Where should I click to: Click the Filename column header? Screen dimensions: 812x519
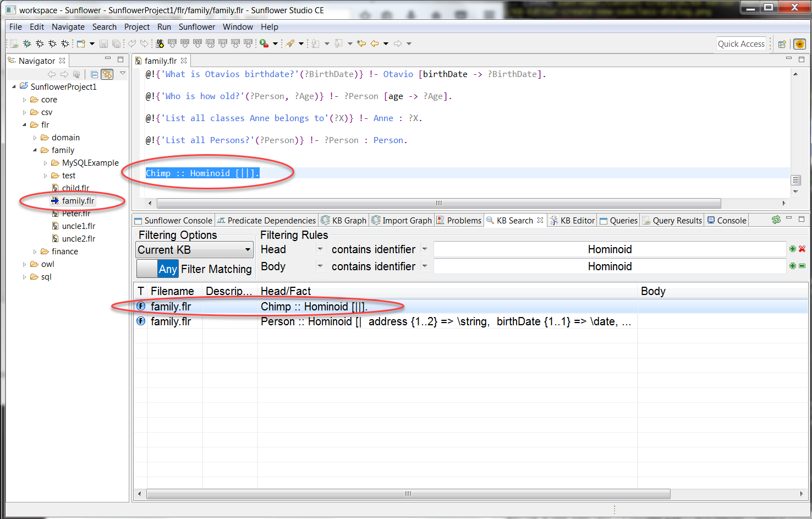[x=174, y=291]
